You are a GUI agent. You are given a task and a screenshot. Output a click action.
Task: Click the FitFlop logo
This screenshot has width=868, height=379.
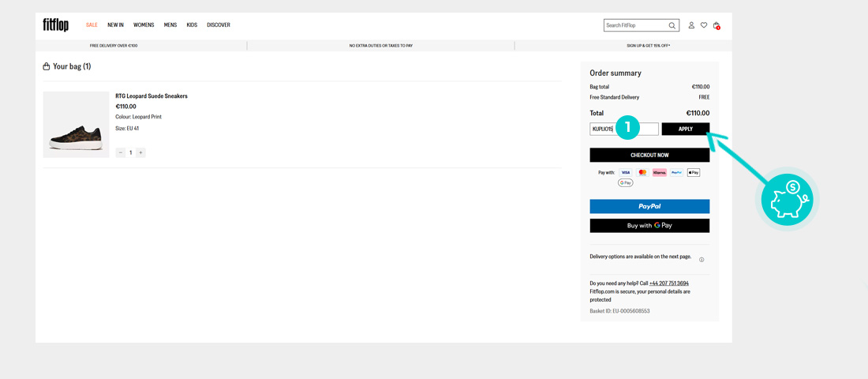click(56, 25)
